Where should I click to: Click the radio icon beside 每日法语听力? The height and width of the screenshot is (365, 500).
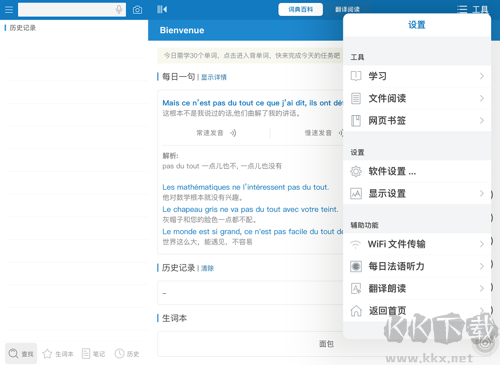356,266
